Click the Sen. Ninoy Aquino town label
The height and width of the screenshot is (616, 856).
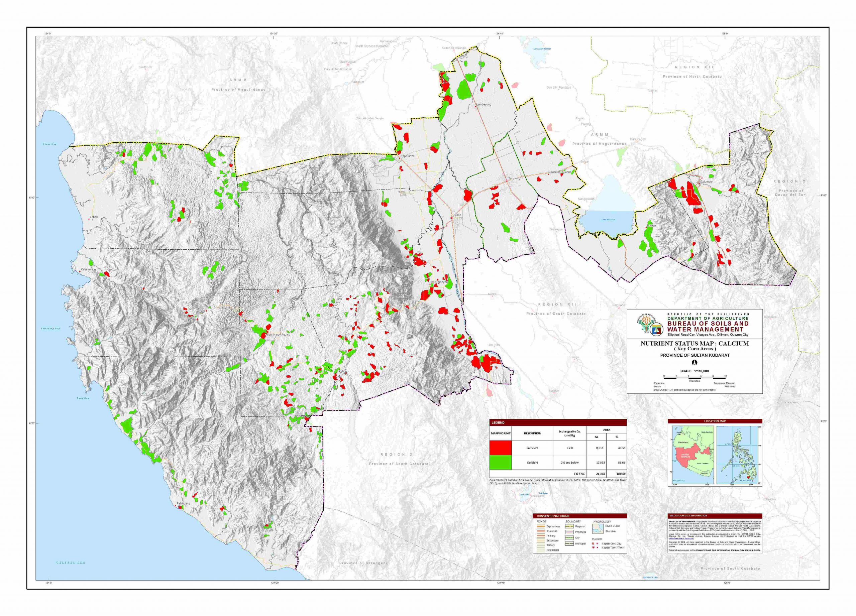[279, 335]
